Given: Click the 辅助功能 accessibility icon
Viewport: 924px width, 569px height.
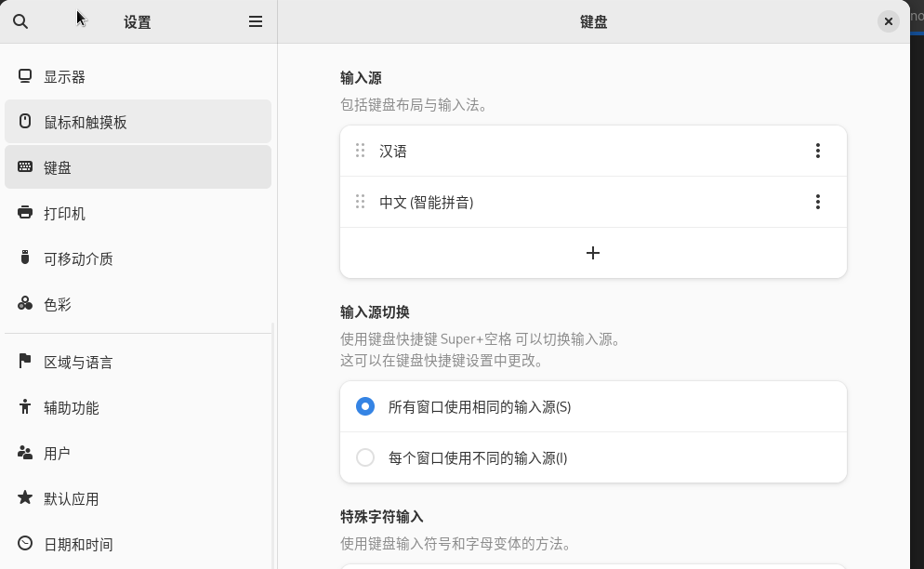Looking at the screenshot, I should 25,407.
